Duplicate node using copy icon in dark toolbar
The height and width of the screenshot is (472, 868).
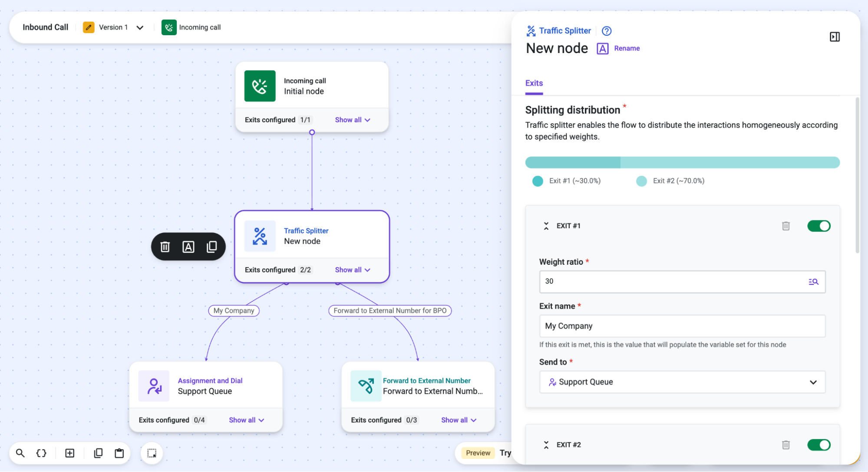(211, 247)
